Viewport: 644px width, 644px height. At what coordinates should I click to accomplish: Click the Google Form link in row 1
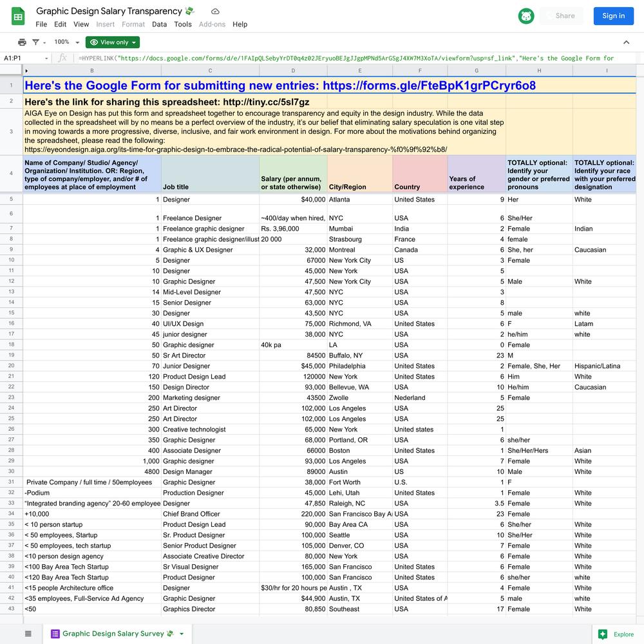click(x=428, y=86)
